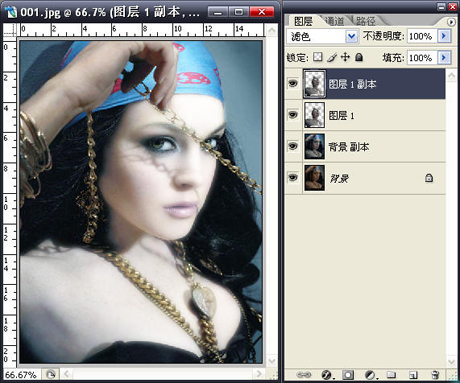Click the zoom percentage field 66.67%
460x383 pixels.
coord(21,375)
